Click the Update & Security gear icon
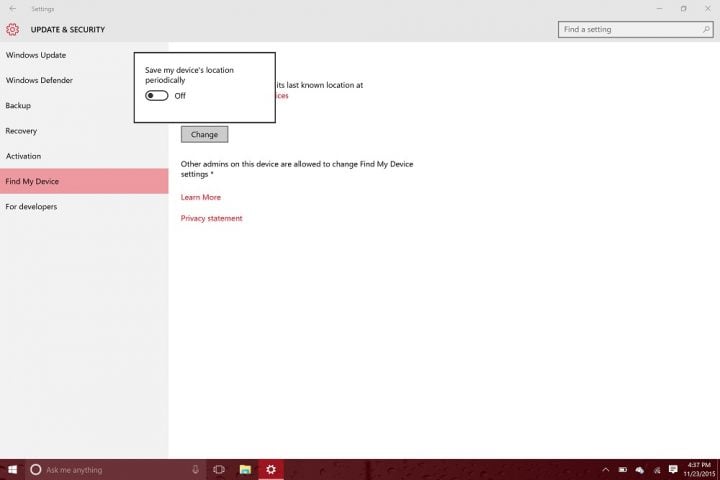The width and height of the screenshot is (720, 480). coord(12,29)
